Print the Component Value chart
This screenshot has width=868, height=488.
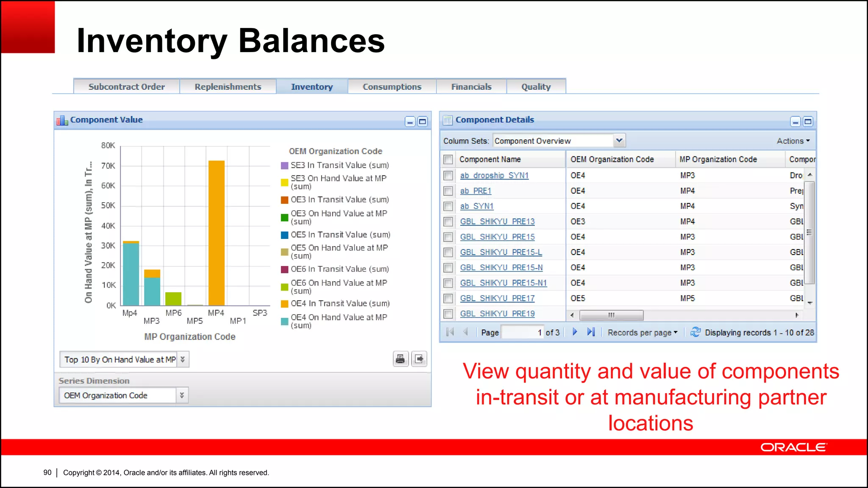401,359
